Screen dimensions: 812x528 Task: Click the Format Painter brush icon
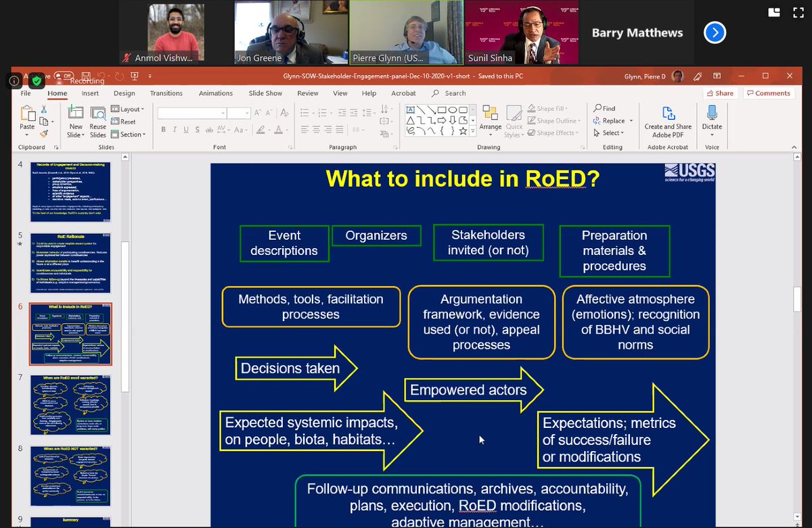[44, 134]
